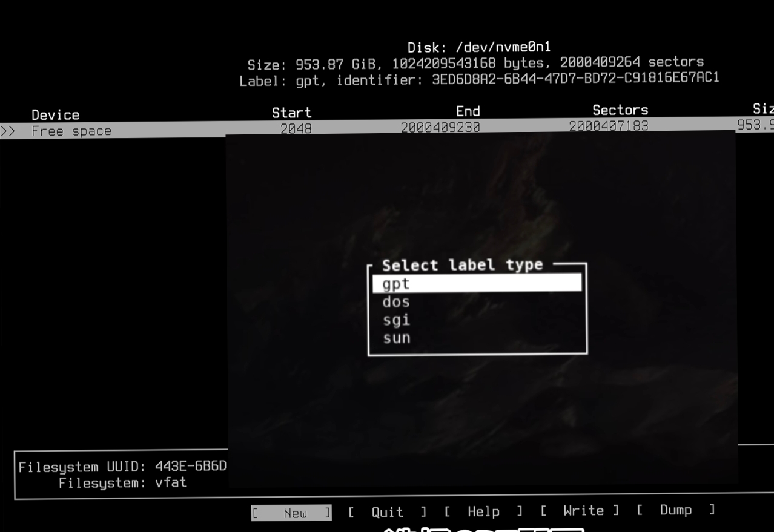Click the disk identifier GUID text

[x=575, y=79]
